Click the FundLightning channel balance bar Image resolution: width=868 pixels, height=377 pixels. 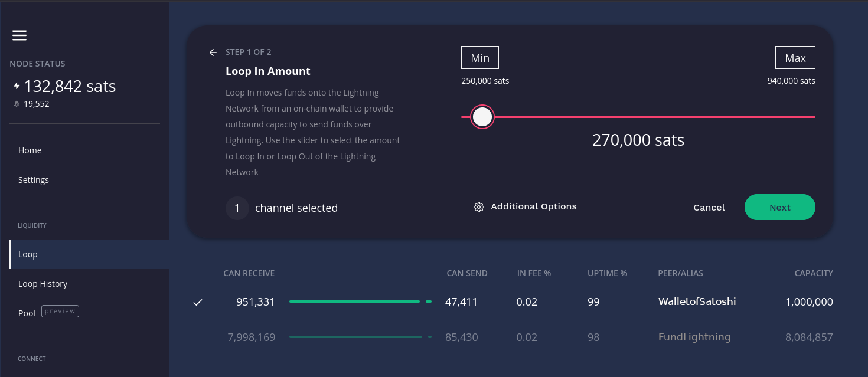pyautogui.click(x=354, y=337)
